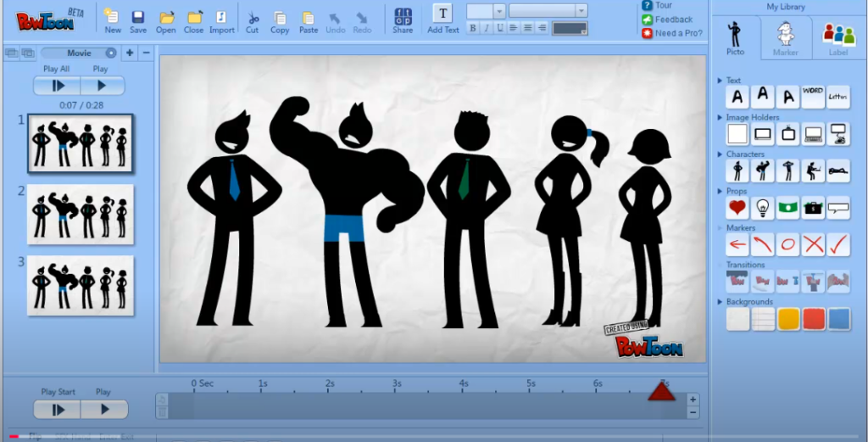Open the Need a Pro? link

(x=677, y=33)
